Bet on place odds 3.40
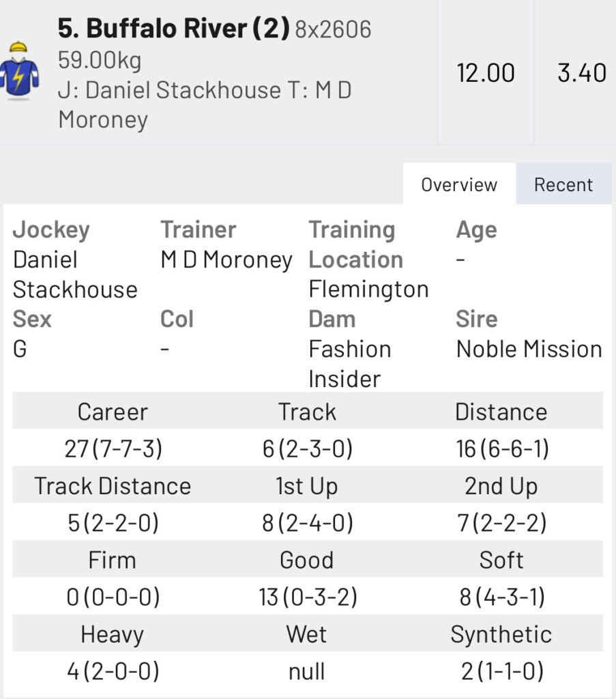This screenshot has width=616, height=699. pos(581,72)
